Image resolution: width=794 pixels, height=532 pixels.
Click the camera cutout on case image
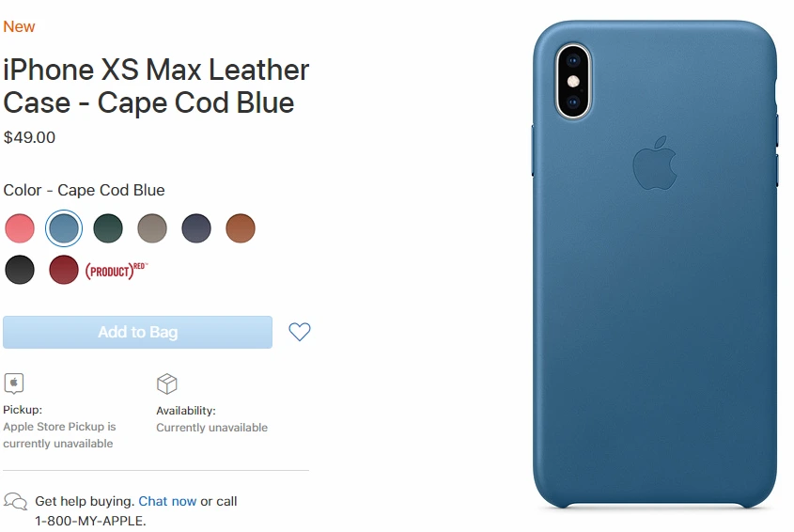(x=573, y=81)
